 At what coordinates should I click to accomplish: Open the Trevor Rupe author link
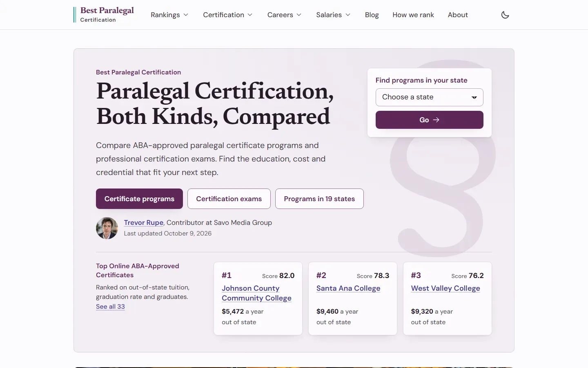[x=144, y=222]
